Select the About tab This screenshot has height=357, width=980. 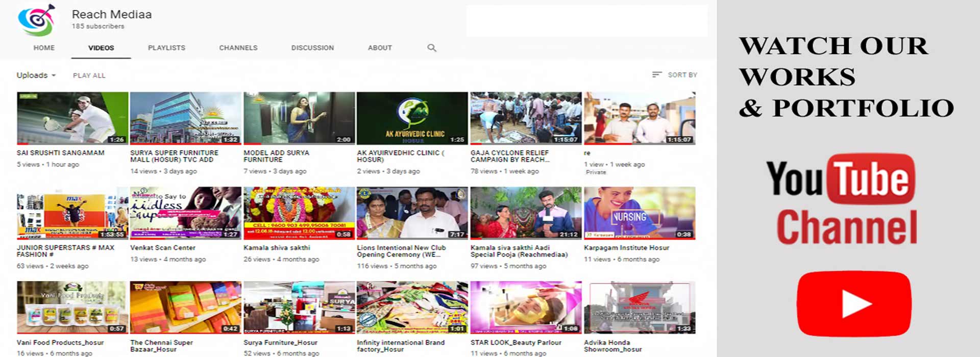(x=380, y=48)
